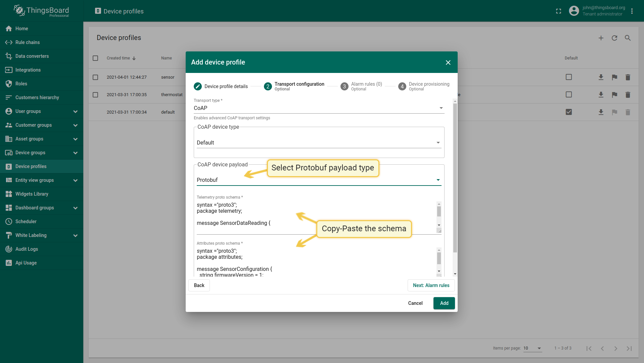Expand the White Labeling submenu
The height and width of the screenshot is (363, 644).
(76, 235)
